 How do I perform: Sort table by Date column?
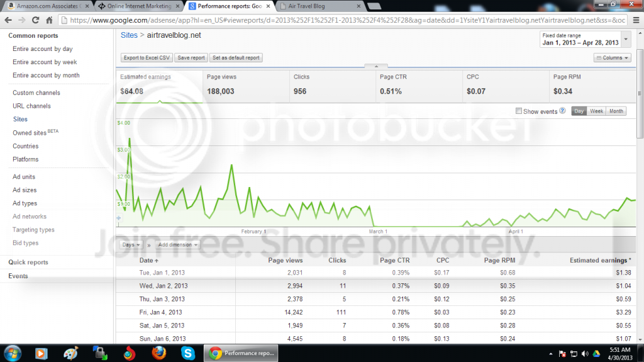148,261
